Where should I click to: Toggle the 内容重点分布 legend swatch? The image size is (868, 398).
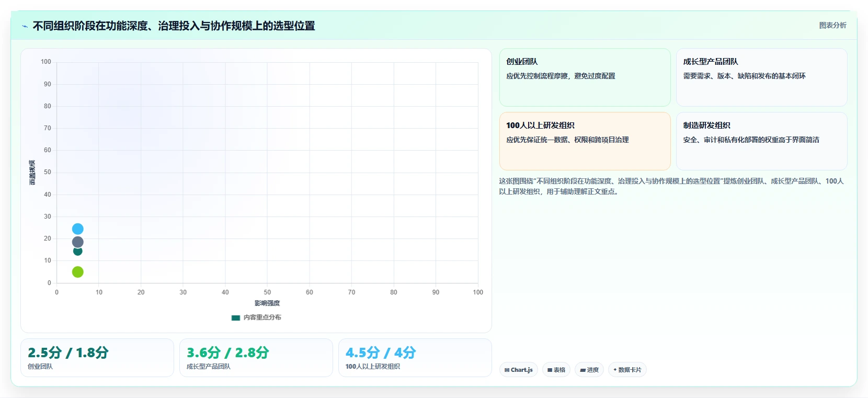tap(236, 317)
